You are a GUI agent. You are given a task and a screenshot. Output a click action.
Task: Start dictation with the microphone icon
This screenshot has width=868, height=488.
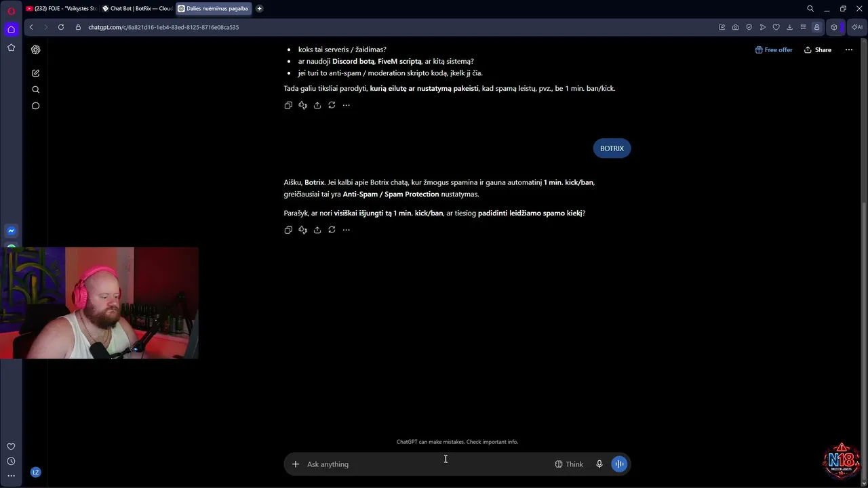pos(599,464)
